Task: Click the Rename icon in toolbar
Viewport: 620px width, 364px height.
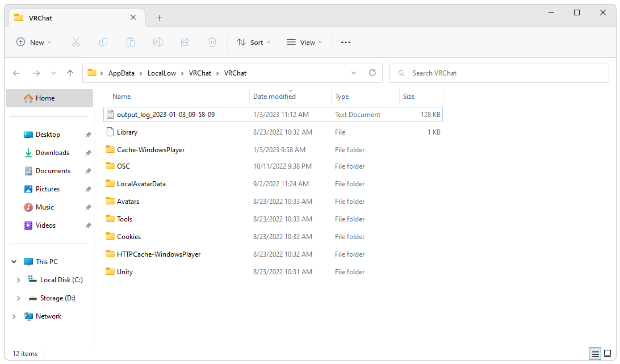Action: [158, 43]
